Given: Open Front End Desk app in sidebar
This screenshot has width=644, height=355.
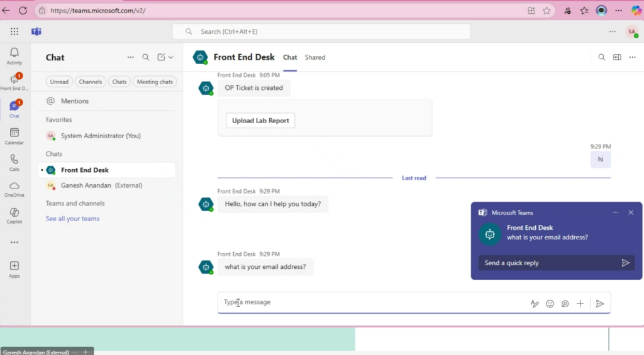Looking at the screenshot, I should pyautogui.click(x=14, y=82).
